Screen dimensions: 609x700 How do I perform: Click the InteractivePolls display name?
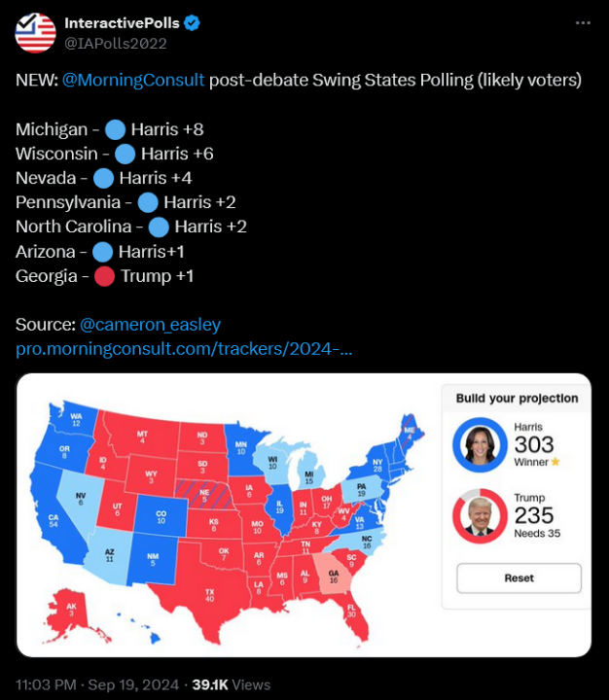[x=119, y=22]
